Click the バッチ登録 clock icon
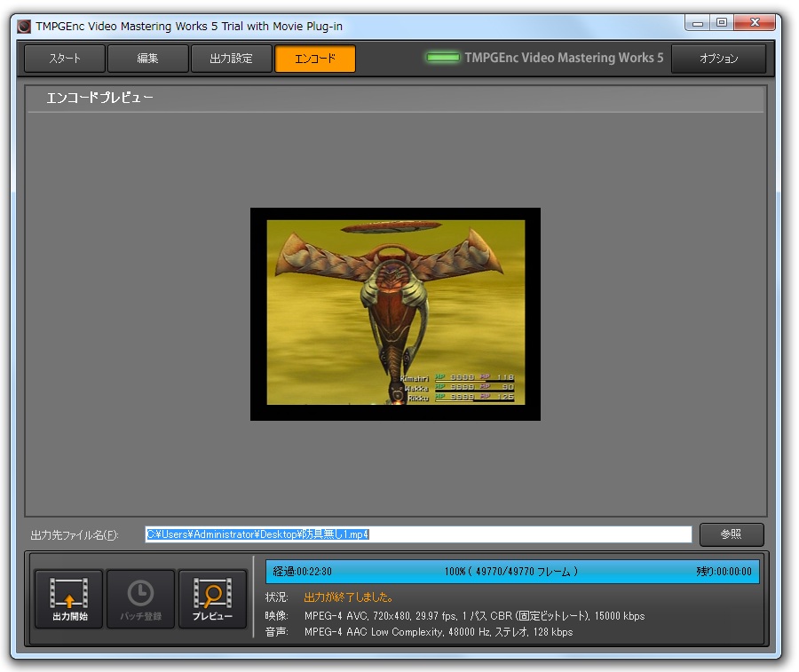The height and width of the screenshot is (672, 799). [x=140, y=598]
